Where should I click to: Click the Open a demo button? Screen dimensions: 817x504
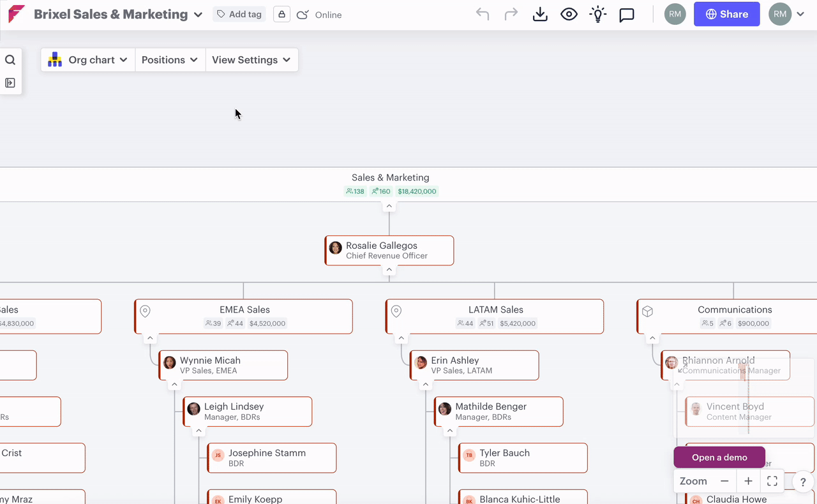click(719, 457)
